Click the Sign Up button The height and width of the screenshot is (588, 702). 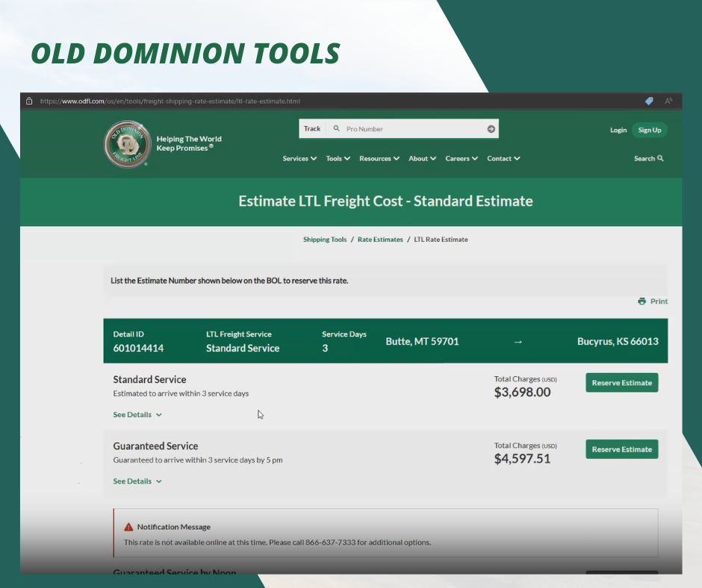click(650, 131)
